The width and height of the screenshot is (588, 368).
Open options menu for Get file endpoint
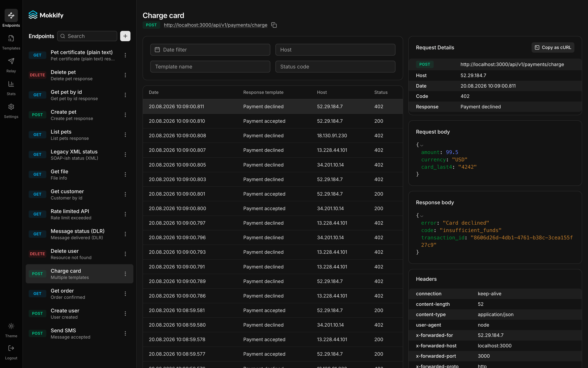(125, 174)
